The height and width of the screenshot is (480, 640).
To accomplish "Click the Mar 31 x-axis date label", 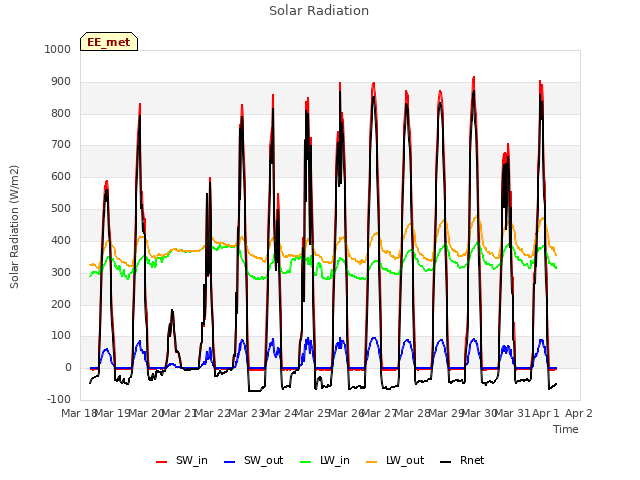I will point(513,413).
